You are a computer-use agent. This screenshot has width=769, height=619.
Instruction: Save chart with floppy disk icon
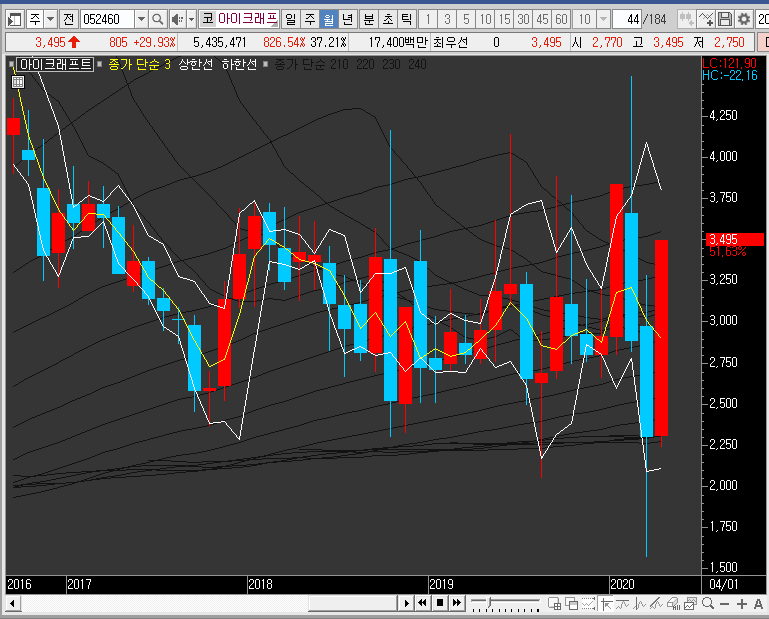point(724,20)
